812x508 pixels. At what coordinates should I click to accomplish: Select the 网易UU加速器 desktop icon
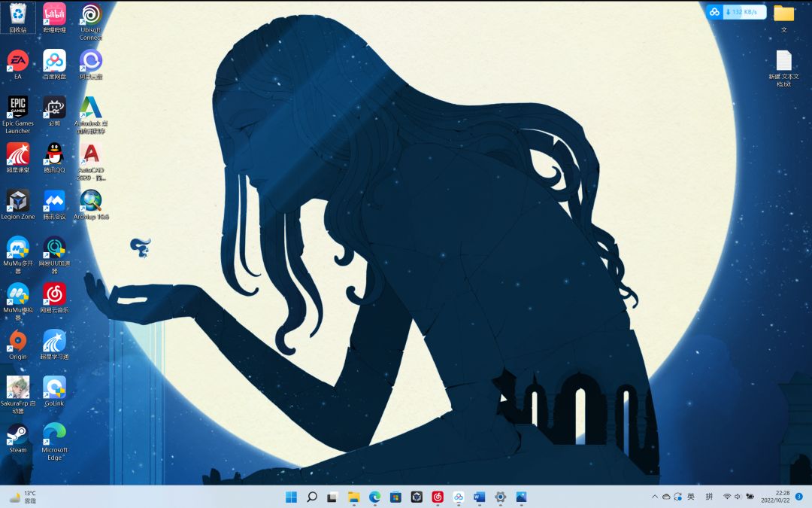(x=54, y=254)
